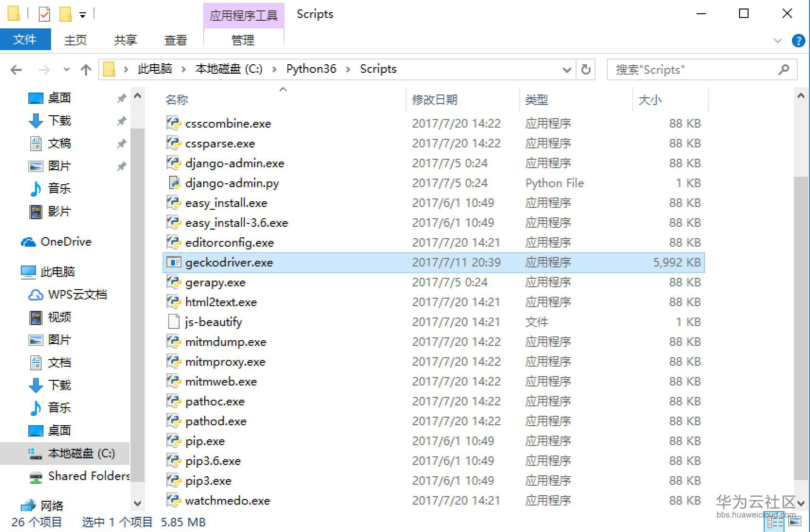Switch to details view icon in status bar

pyautogui.click(x=775, y=522)
